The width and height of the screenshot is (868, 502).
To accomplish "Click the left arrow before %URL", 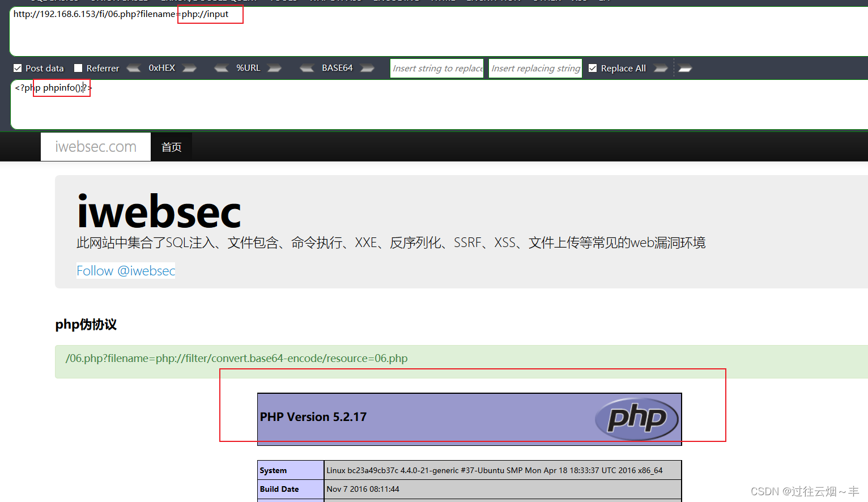I will click(x=222, y=69).
